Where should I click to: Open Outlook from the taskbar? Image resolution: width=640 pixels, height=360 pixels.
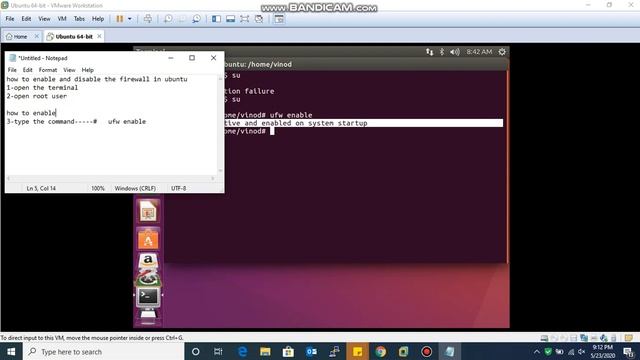(311, 351)
